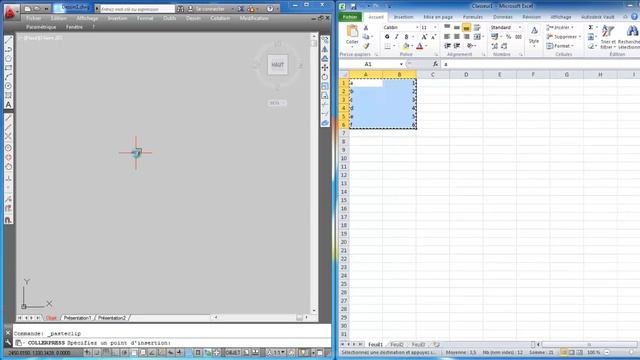This screenshot has width=640, height=360.
Task: Expand the Format dropdown in Cellules group
Action: click(x=573, y=46)
